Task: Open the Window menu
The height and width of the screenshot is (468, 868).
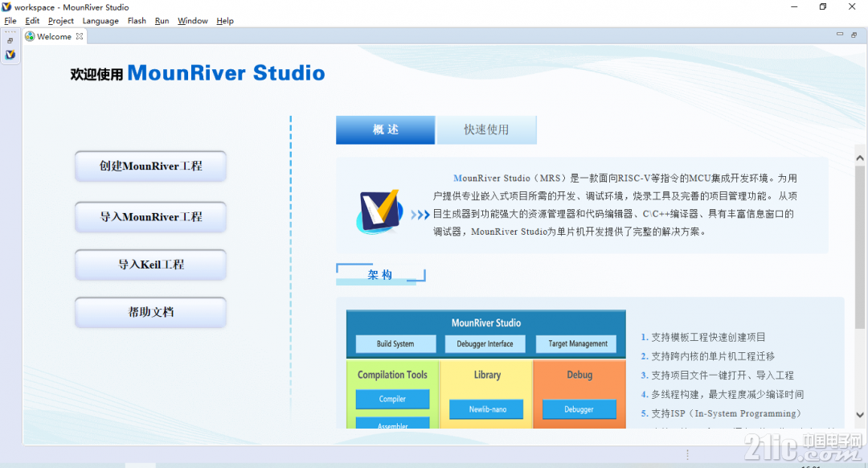Action: [x=193, y=20]
